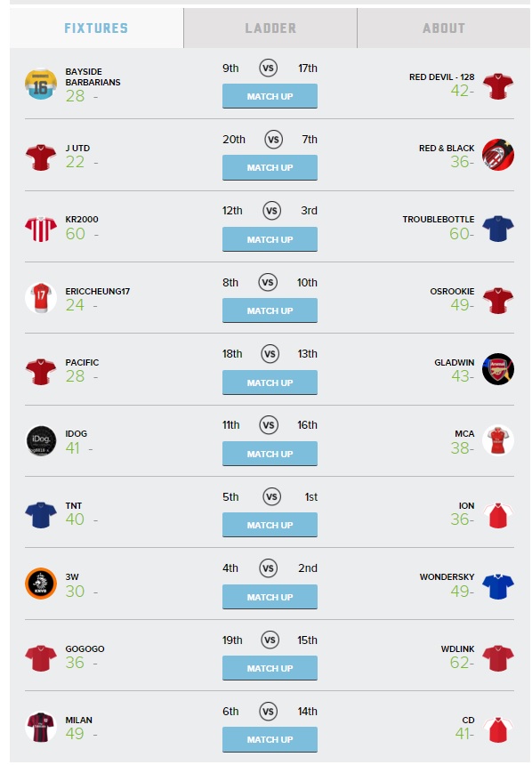Image resolution: width=532 pixels, height=765 pixels.
Task: Open the About tab
Action: tap(444, 28)
